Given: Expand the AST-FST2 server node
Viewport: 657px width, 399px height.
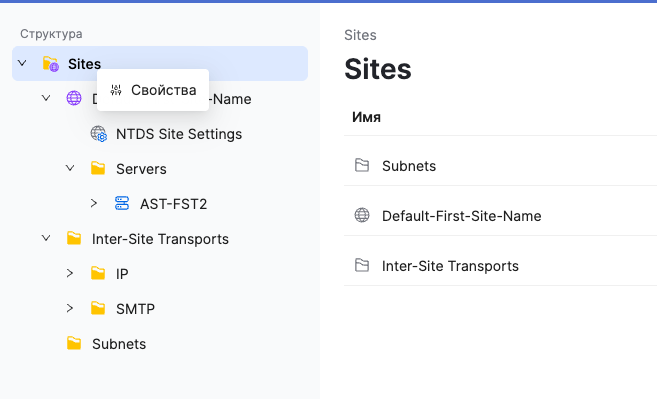Looking at the screenshot, I should click(94, 203).
